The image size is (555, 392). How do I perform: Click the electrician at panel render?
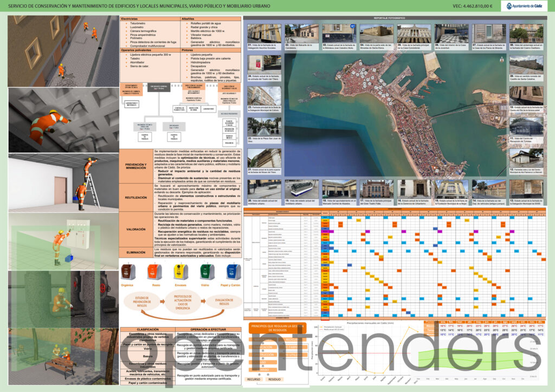point(63,241)
